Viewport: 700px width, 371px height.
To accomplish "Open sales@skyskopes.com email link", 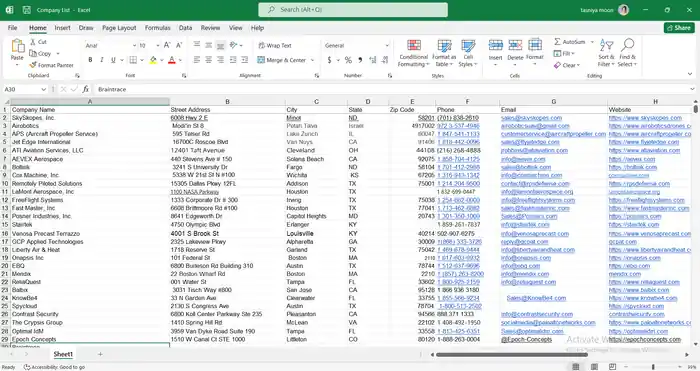I will pyautogui.click(x=531, y=118).
